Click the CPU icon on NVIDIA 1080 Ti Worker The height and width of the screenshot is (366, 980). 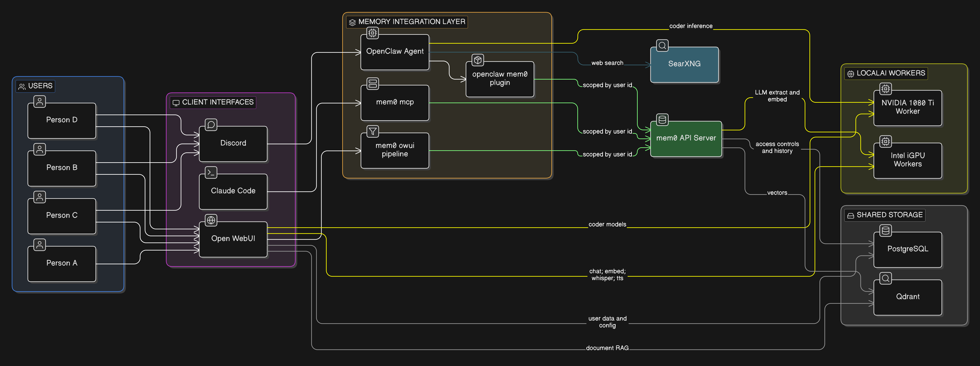click(886, 89)
